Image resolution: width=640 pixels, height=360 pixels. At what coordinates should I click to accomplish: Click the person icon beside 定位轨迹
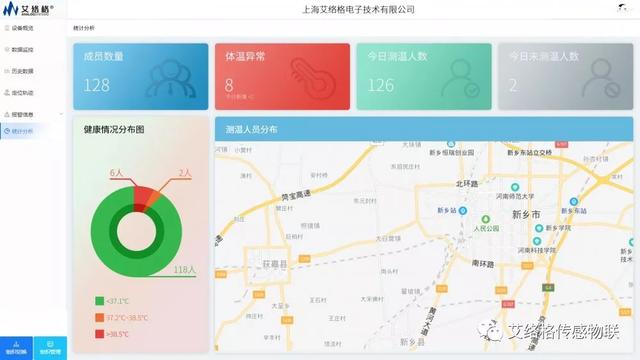7,93
